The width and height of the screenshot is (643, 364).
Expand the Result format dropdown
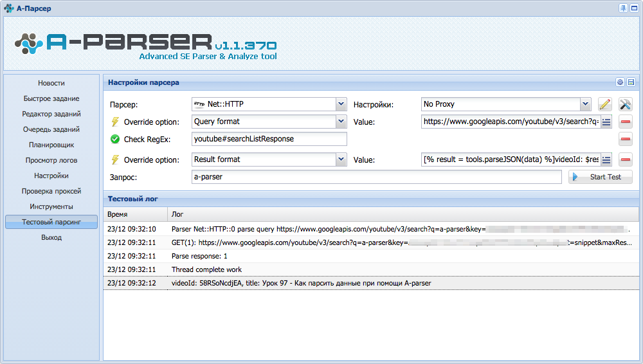(341, 159)
